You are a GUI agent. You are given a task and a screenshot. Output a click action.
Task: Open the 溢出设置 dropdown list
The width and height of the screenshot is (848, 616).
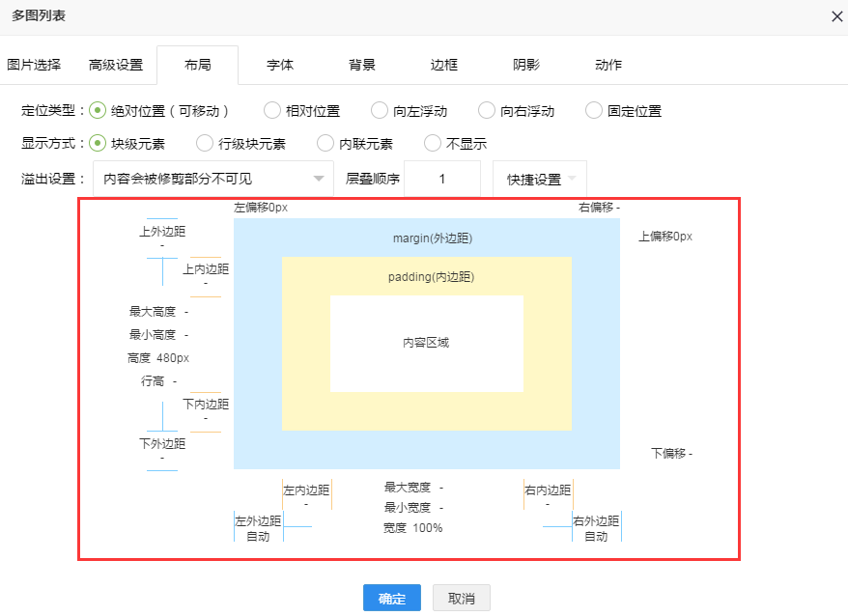pyautogui.click(x=212, y=179)
